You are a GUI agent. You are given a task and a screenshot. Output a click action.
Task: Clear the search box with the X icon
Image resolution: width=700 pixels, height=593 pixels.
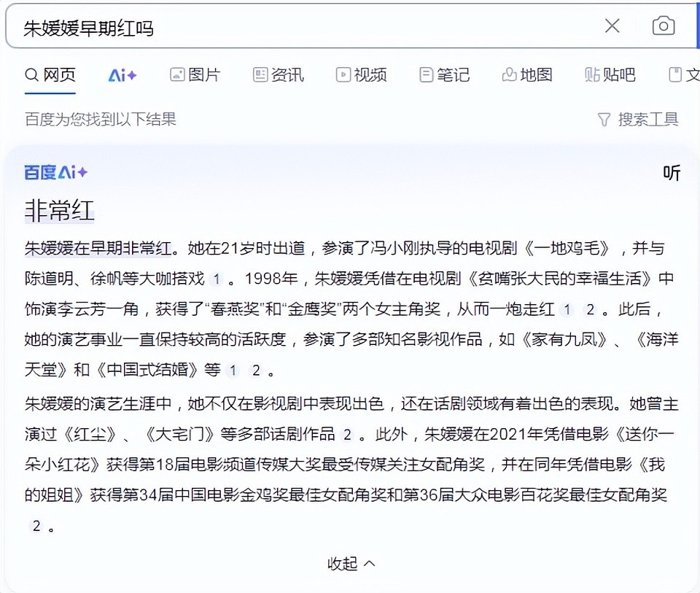612,26
